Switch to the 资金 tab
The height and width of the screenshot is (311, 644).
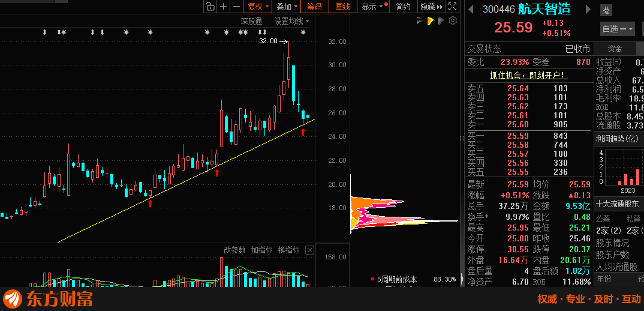(x=615, y=49)
